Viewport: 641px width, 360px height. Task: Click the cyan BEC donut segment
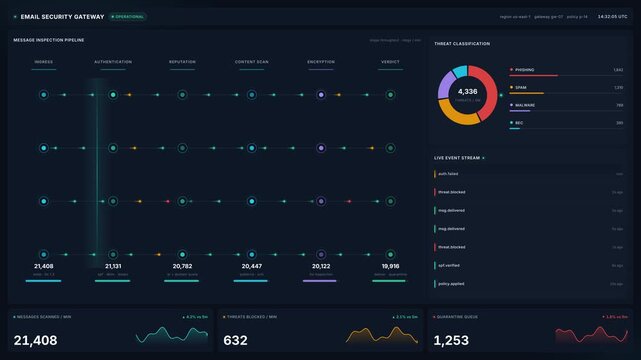click(460, 71)
